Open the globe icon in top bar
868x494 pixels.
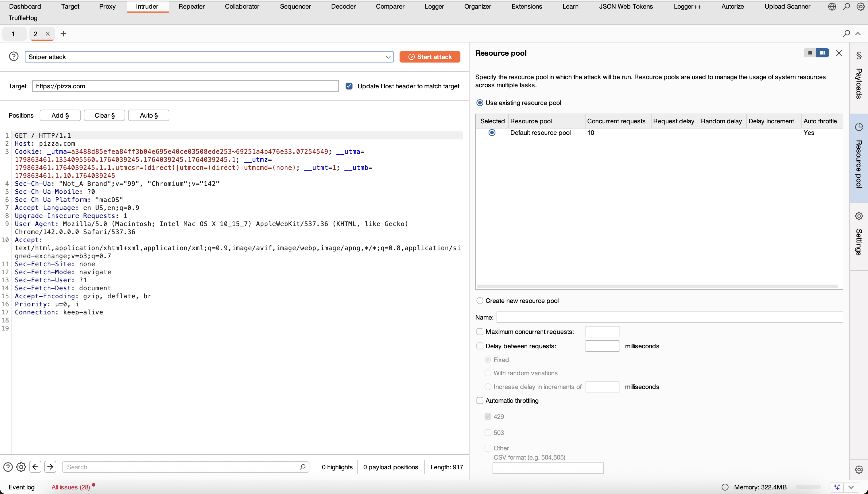click(x=832, y=6)
